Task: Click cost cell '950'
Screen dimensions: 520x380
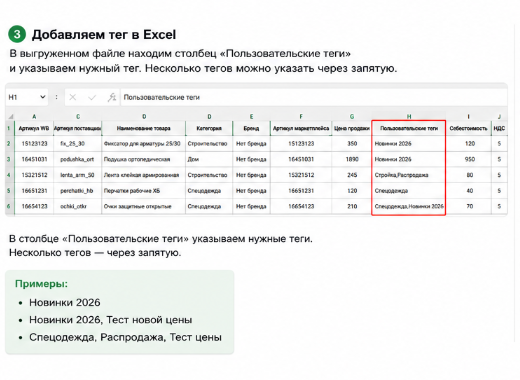Action: click(468, 159)
